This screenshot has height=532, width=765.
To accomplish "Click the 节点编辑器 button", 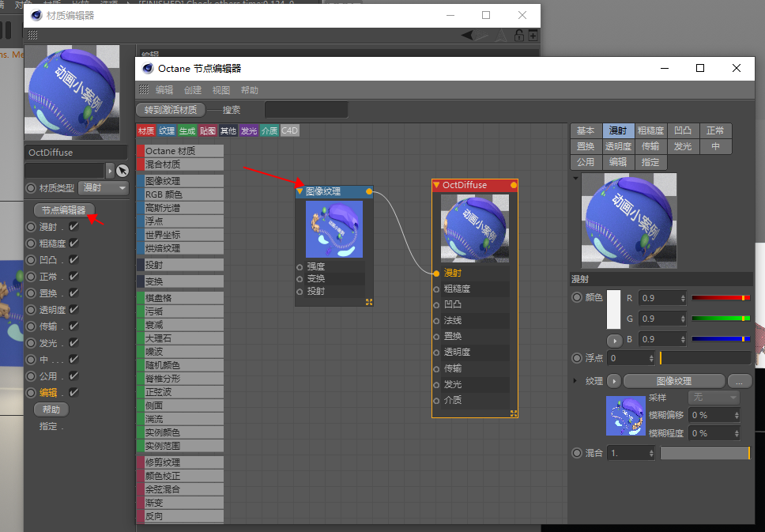I will coord(63,211).
